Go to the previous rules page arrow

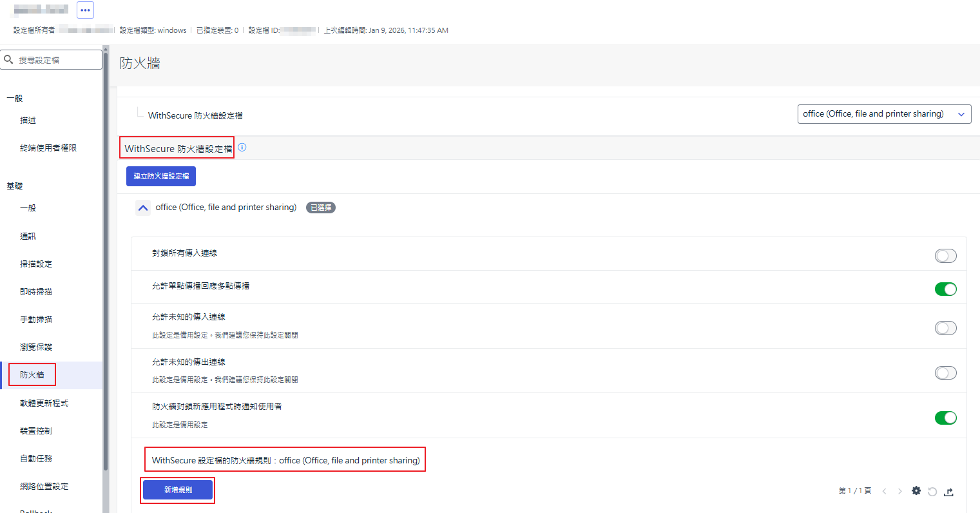[x=884, y=491]
